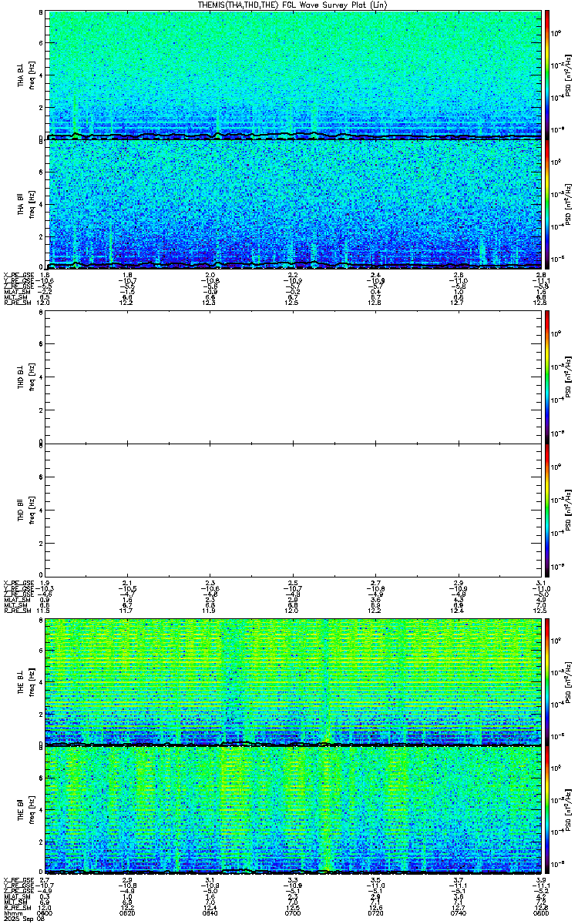Click the THE B-parallel freq [Hz] axis label
578x924 pixels.
coord(33,811)
